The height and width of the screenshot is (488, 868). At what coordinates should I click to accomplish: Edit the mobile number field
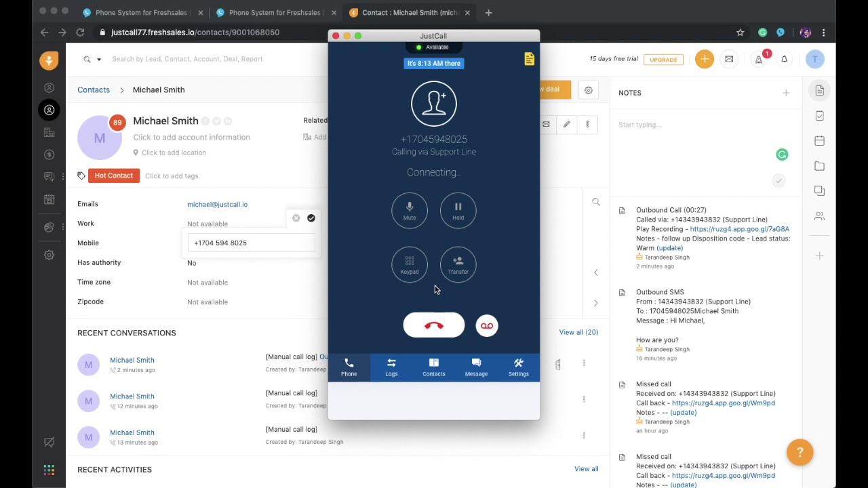[x=252, y=243]
